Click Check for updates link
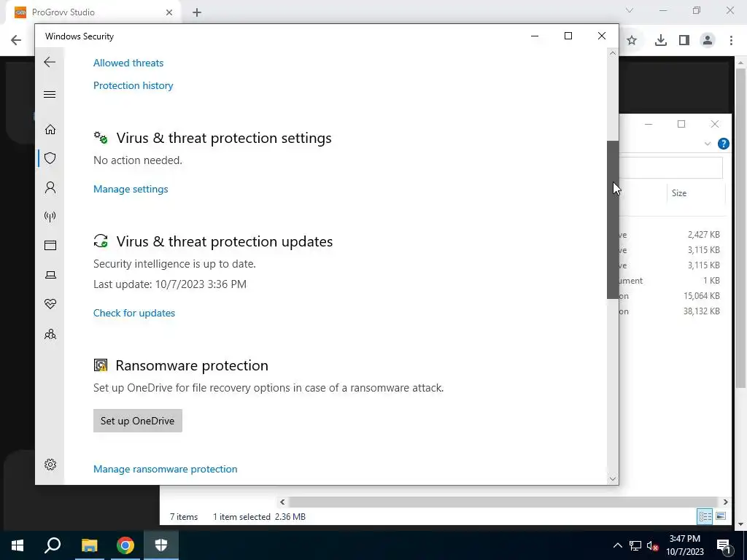Viewport: 747px width, 560px height. click(134, 313)
